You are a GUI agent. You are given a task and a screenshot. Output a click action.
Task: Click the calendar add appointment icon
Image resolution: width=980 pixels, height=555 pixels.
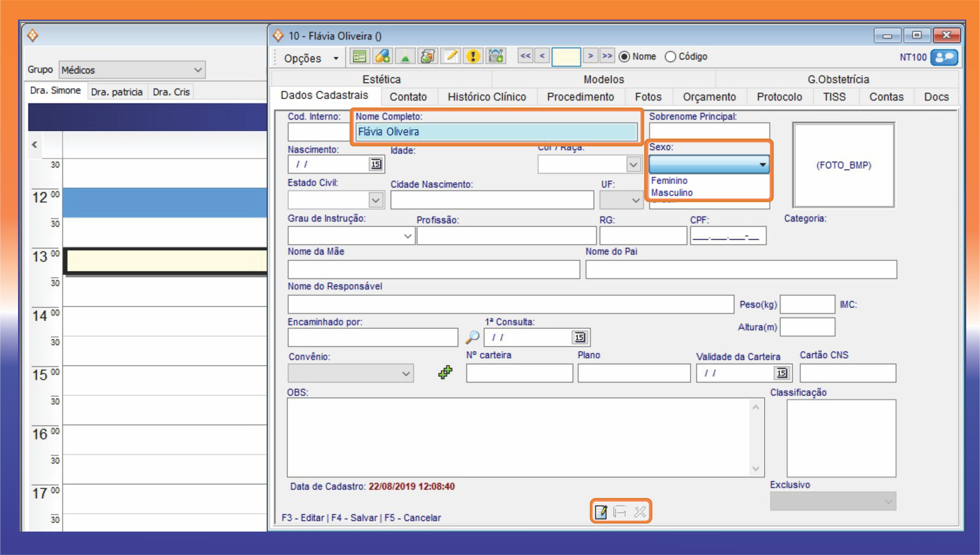coord(496,56)
